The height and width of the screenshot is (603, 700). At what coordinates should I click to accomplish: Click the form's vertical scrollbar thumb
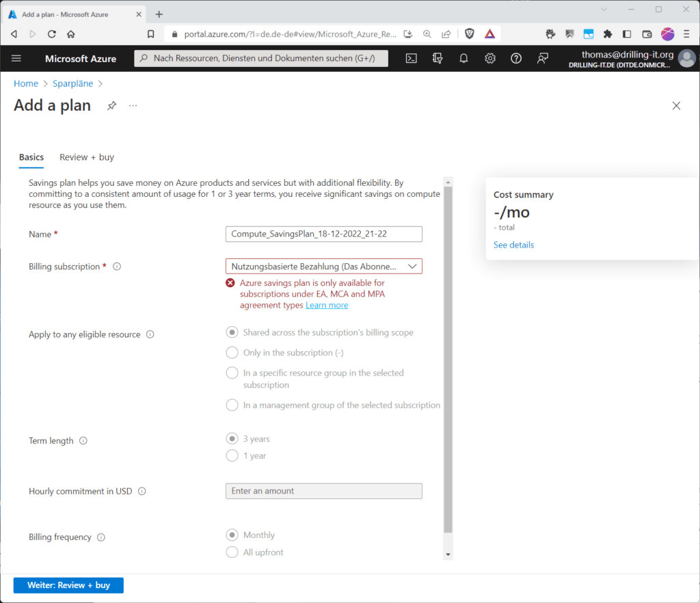[448, 360]
